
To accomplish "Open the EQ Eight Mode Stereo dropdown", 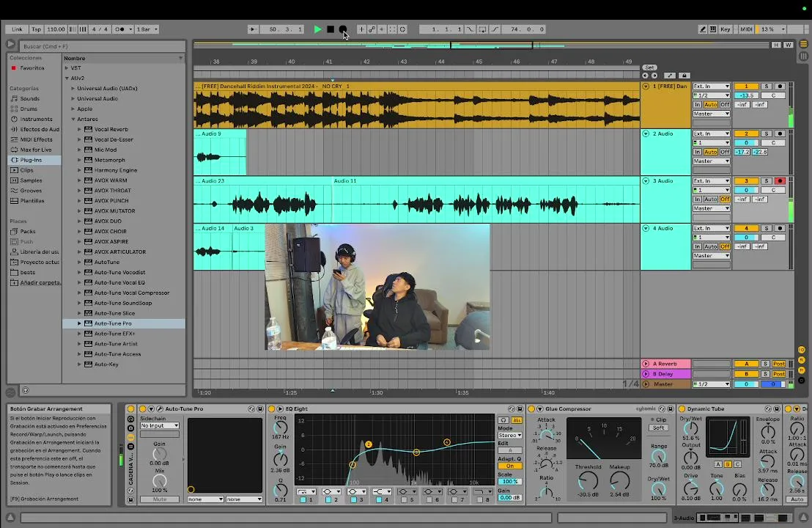I will pos(509,436).
